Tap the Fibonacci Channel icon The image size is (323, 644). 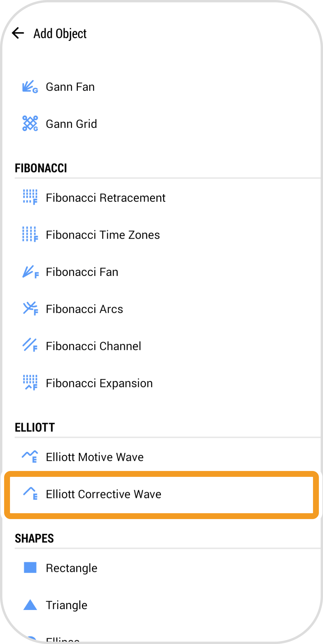coord(30,346)
